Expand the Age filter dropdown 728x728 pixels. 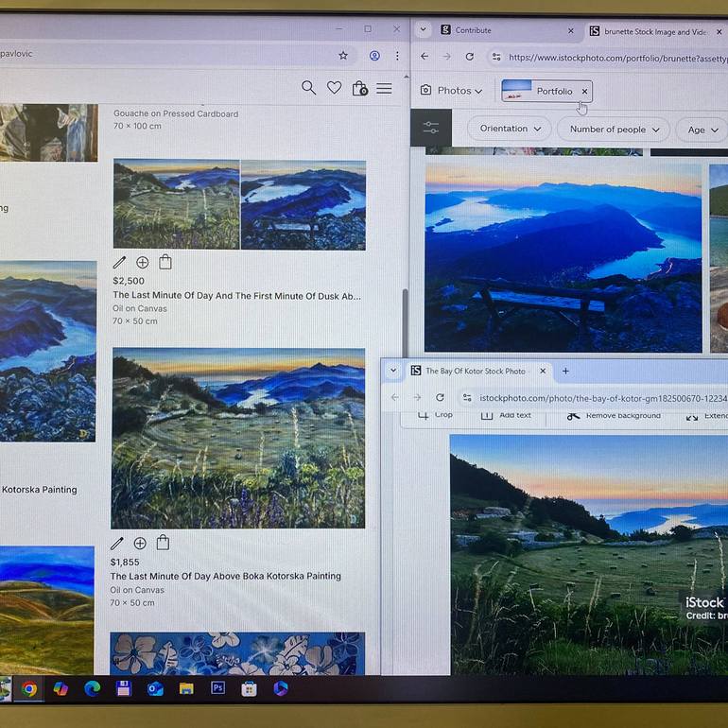[702, 130]
